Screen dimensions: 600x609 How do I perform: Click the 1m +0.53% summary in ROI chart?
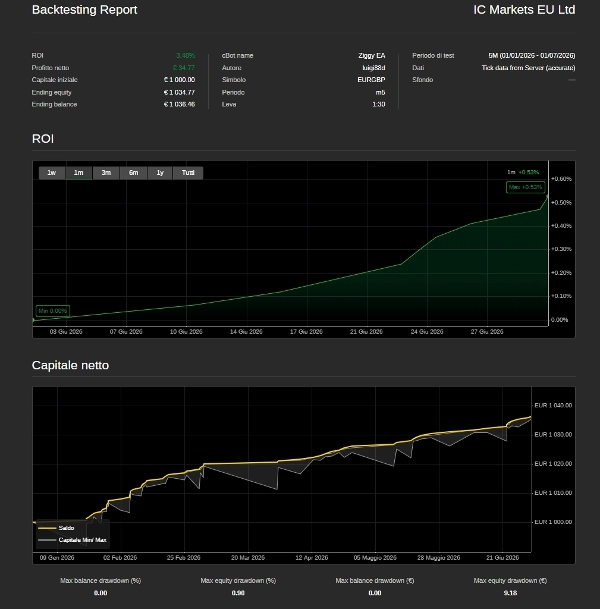[x=523, y=172]
